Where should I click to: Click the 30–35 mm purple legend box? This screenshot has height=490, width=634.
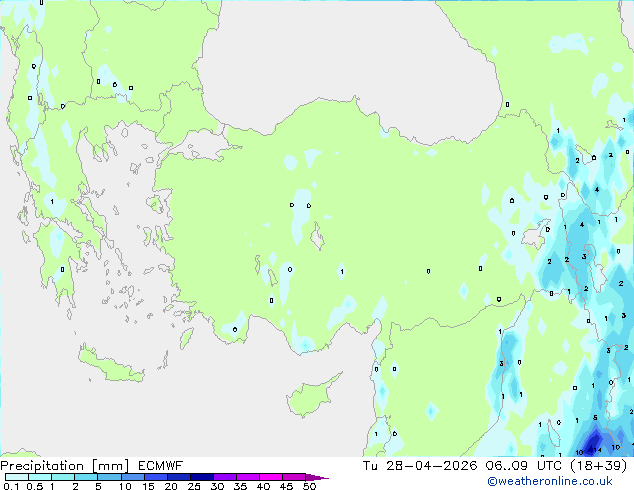tap(224, 477)
